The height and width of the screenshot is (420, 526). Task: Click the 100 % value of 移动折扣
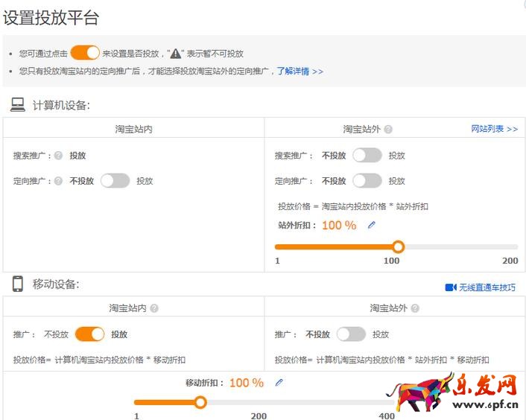247,383
